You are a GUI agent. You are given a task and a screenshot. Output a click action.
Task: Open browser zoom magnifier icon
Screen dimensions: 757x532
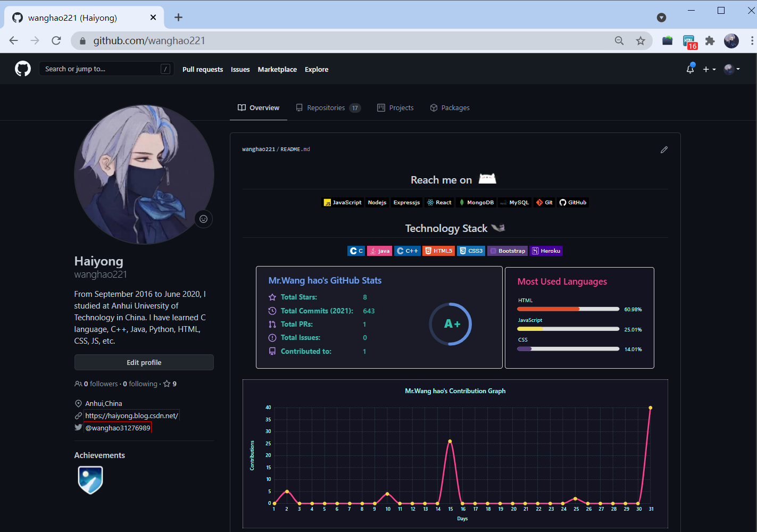pos(619,41)
